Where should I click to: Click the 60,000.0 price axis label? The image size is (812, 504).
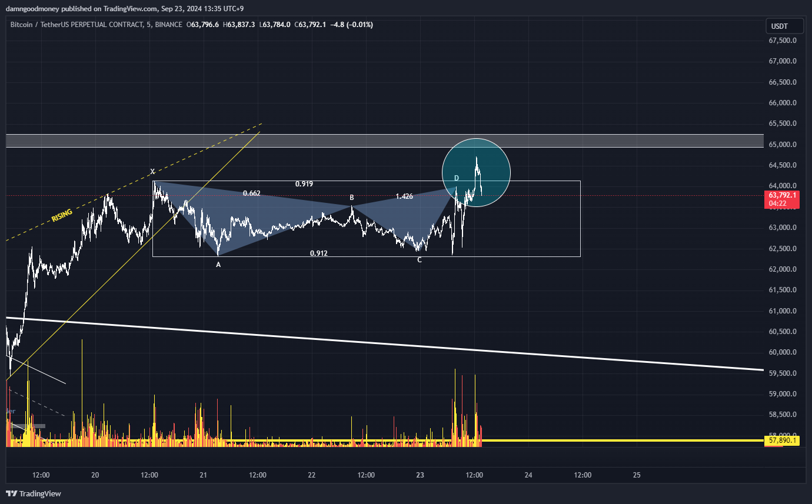[x=783, y=352]
